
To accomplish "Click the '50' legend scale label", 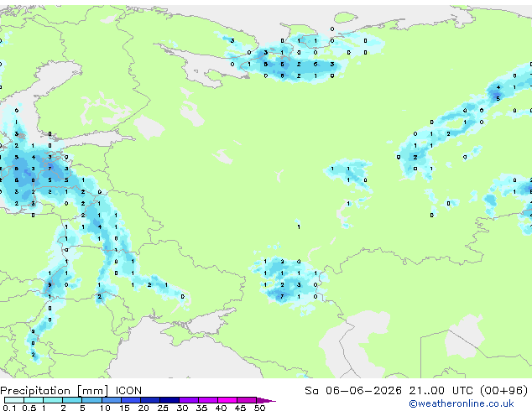I will [259, 408].
